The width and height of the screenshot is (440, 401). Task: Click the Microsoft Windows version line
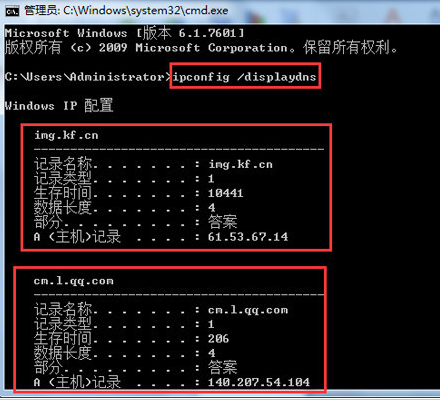124,33
